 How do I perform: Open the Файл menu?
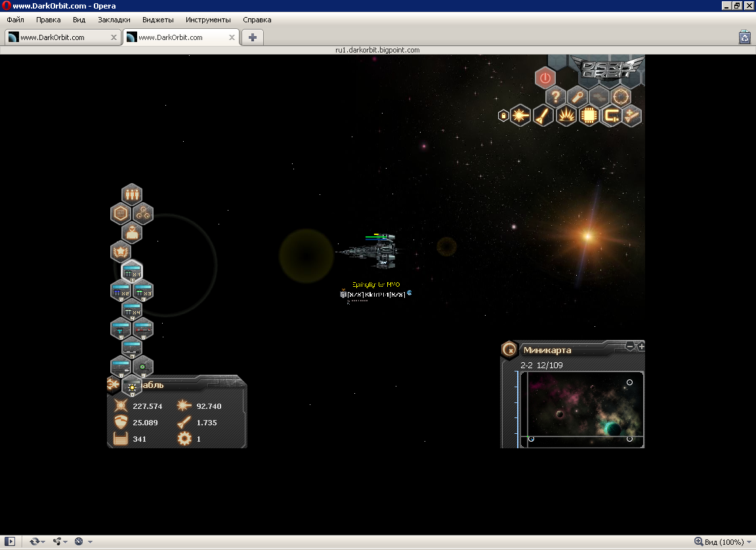[16, 20]
